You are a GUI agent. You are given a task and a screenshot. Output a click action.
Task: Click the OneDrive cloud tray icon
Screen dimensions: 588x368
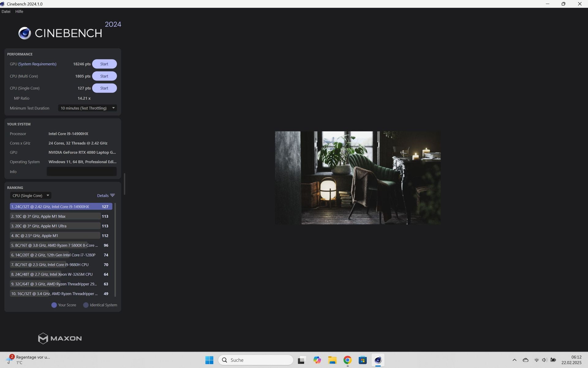(526, 360)
